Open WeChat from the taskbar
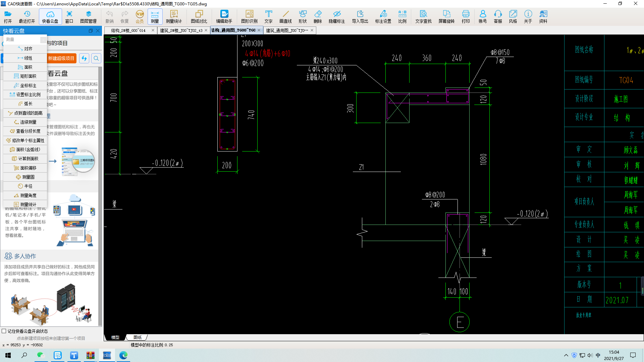Image resolution: width=644 pixels, height=362 pixels. click(x=41, y=355)
